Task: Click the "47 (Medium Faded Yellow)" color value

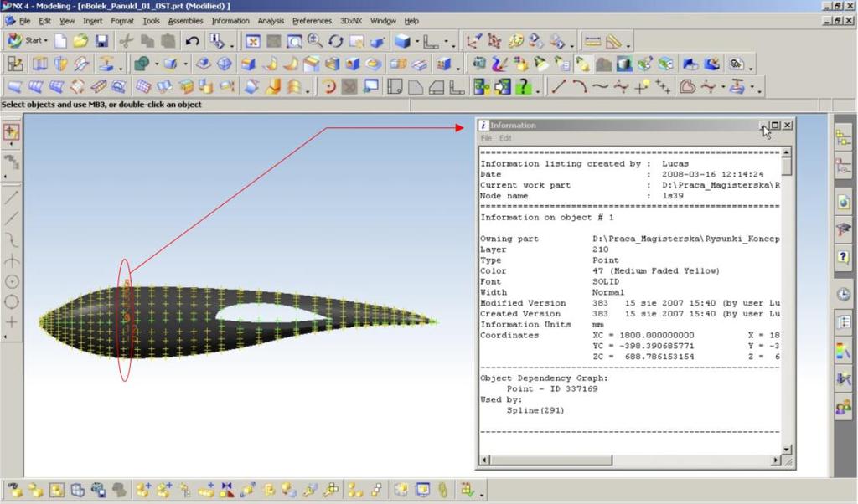Action: click(x=655, y=271)
